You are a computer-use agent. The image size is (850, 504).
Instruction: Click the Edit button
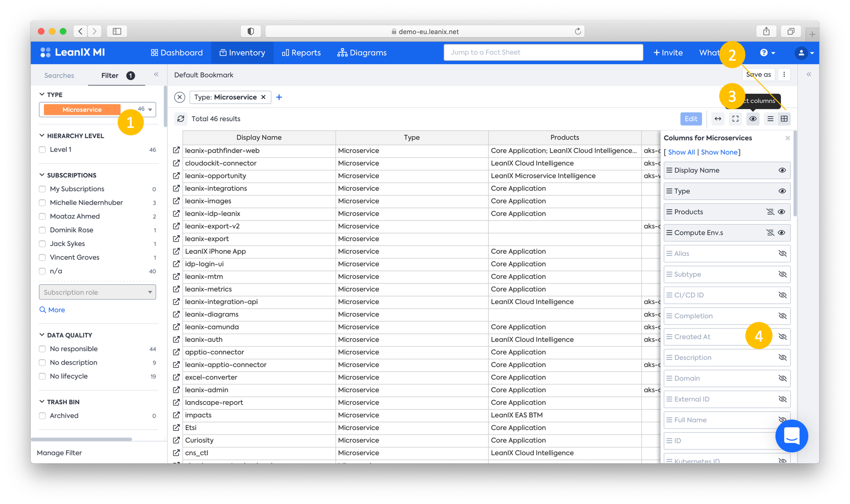coord(691,119)
